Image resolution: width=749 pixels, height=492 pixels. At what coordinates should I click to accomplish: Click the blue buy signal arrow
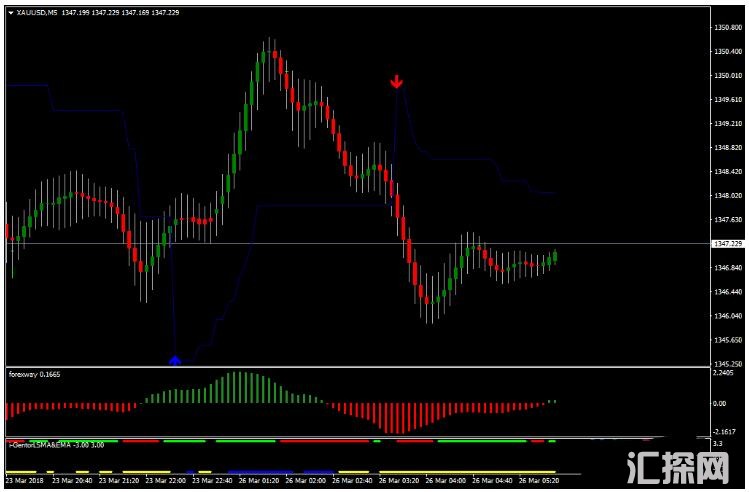(x=175, y=360)
